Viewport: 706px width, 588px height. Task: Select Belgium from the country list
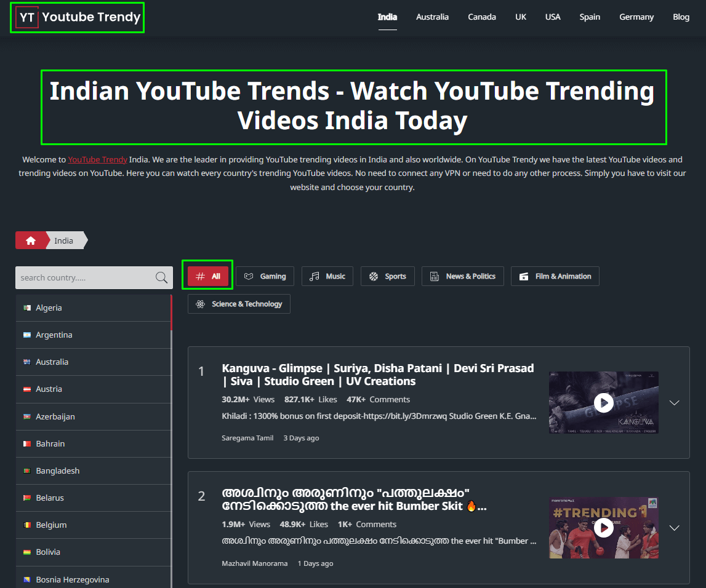[x=93, y=525]
